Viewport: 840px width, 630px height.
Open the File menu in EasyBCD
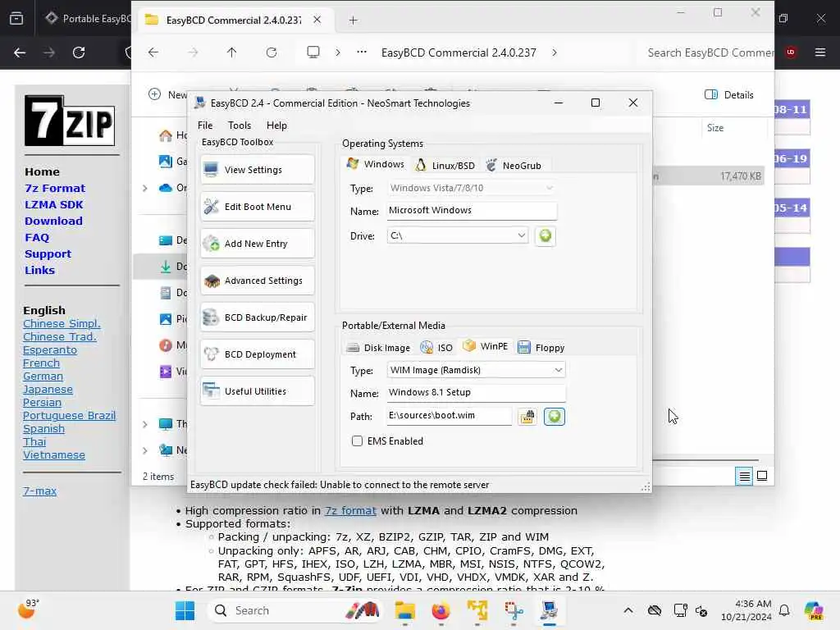[x=204, y=126]
